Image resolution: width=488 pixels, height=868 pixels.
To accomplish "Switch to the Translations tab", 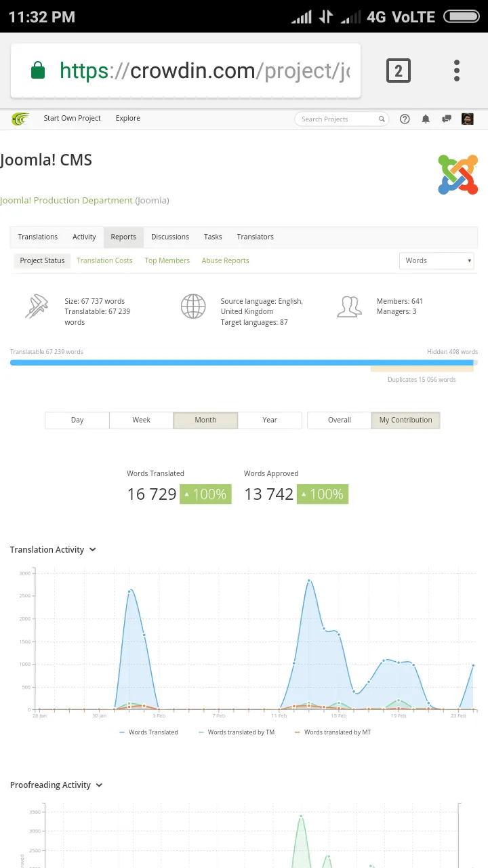I will click(x=38, y=237).
